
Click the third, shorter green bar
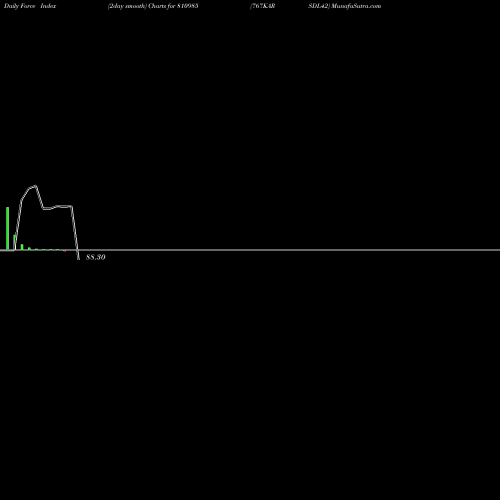coord(22,247)
